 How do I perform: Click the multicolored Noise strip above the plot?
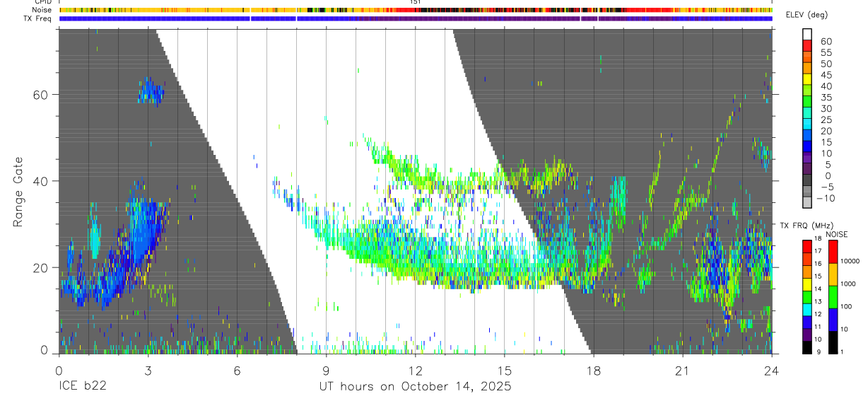pos(416,10)
